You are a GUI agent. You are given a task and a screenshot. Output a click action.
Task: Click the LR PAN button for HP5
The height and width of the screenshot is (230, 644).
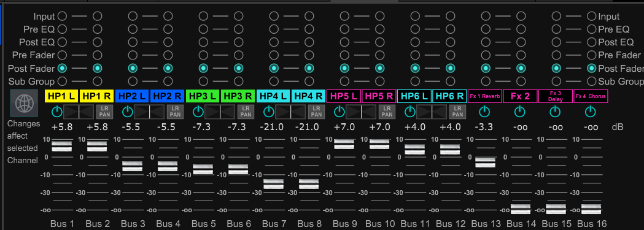(x=387, y=112)
